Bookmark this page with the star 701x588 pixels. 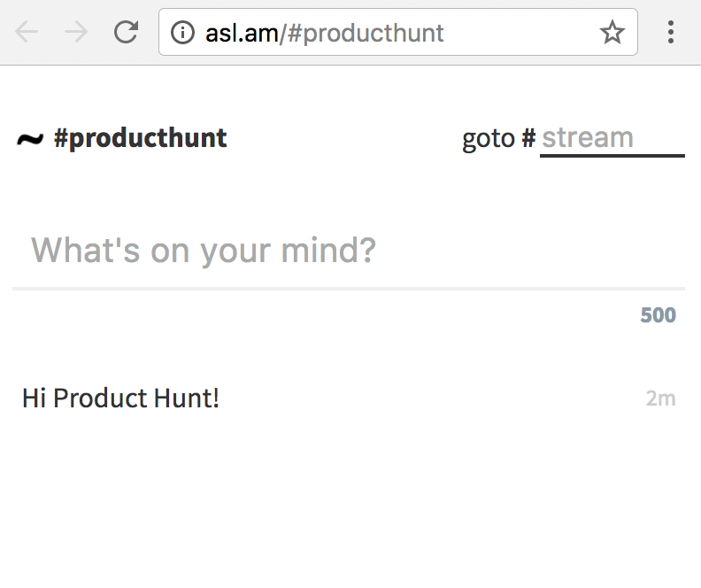point(612,33)
